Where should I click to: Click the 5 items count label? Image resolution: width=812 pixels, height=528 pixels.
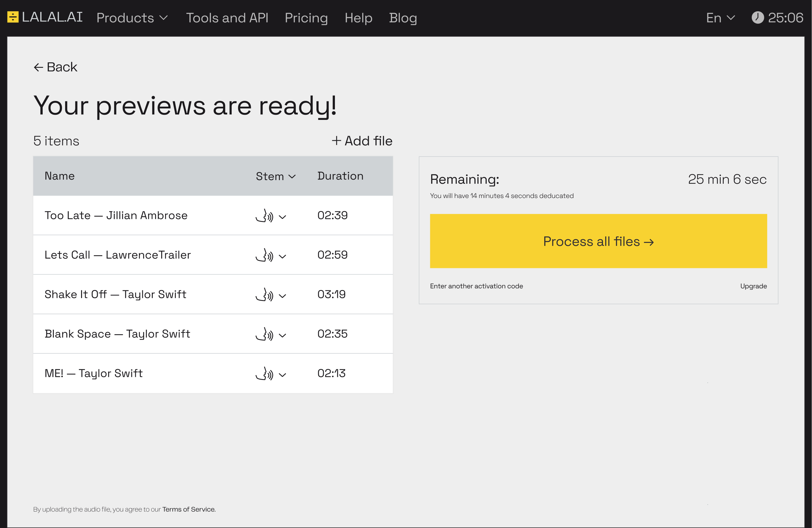click(56, 141)
